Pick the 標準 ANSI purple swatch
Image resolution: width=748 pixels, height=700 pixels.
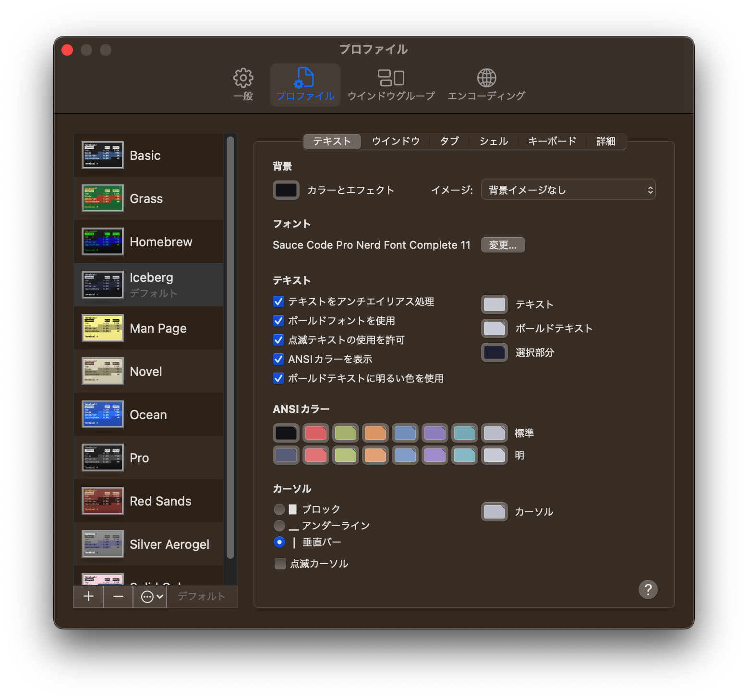point(435,433)
